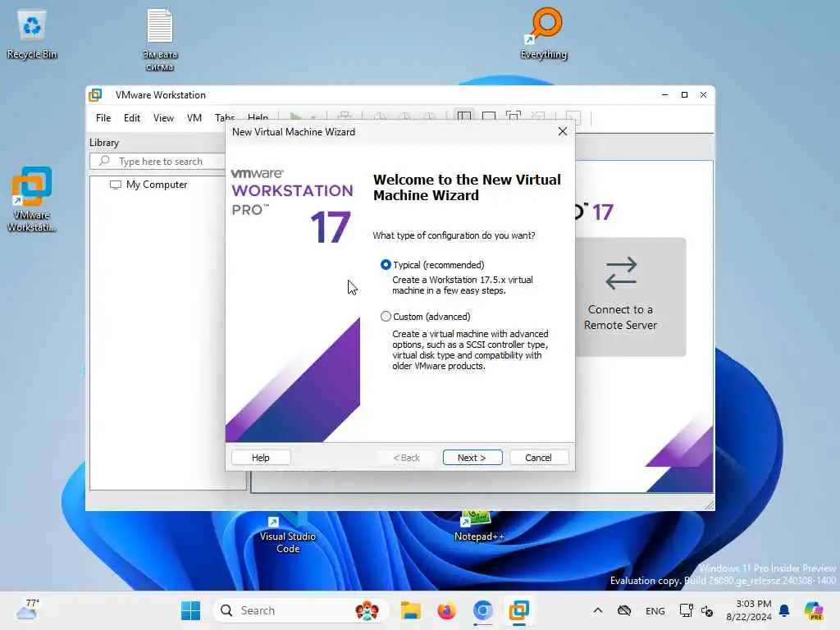Select My Computer in the Library tree

157,185
